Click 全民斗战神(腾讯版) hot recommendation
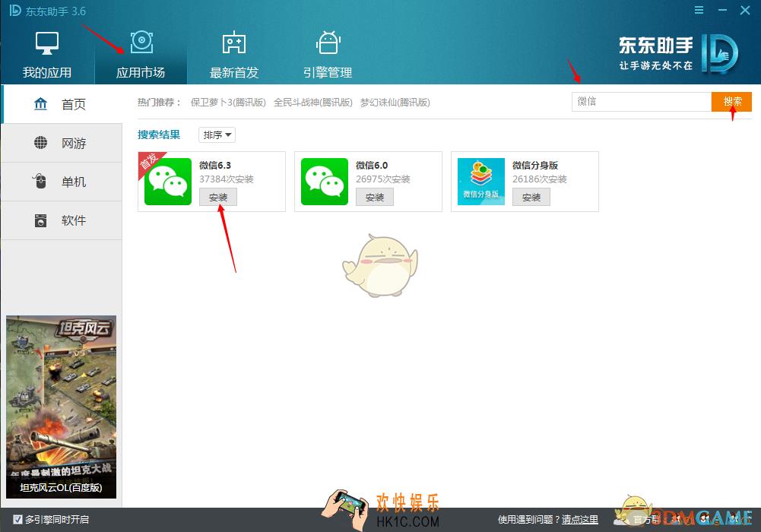 tap(313, 103)
